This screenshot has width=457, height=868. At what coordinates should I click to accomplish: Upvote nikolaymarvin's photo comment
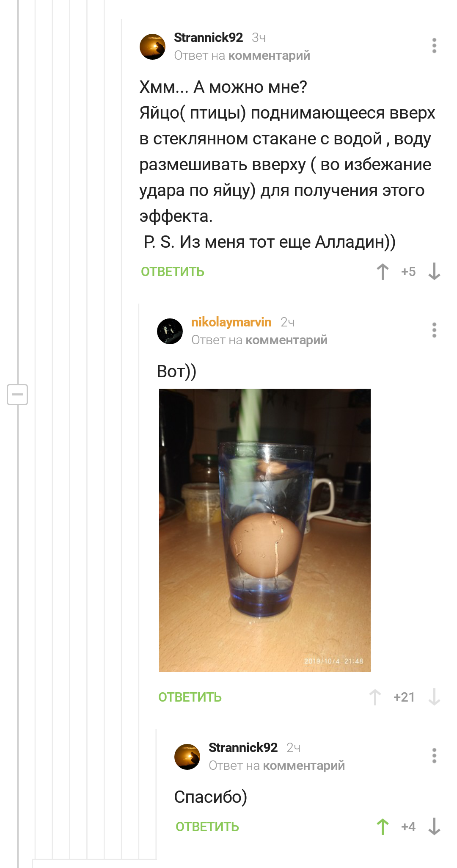375,697
